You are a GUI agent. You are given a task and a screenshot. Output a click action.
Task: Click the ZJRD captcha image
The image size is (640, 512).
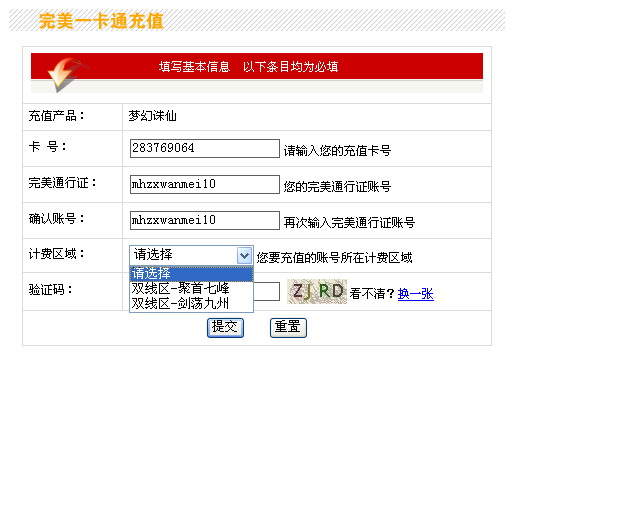tap(316, 291)
